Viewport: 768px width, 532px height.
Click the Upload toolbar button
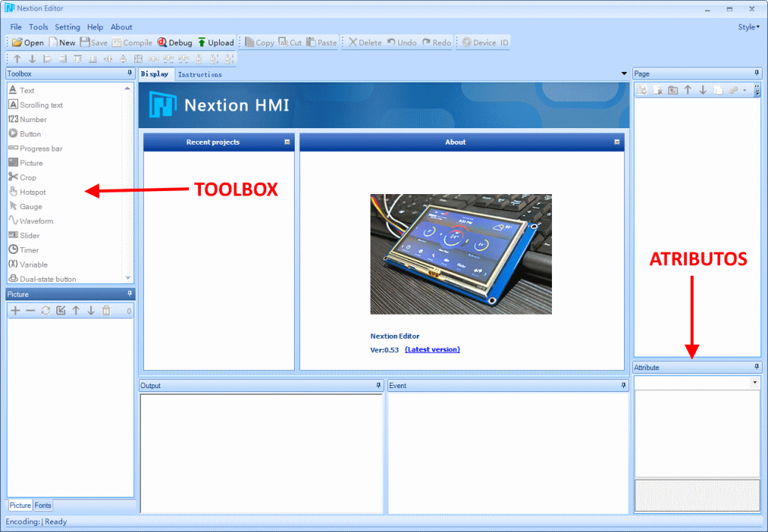[215, 43]
